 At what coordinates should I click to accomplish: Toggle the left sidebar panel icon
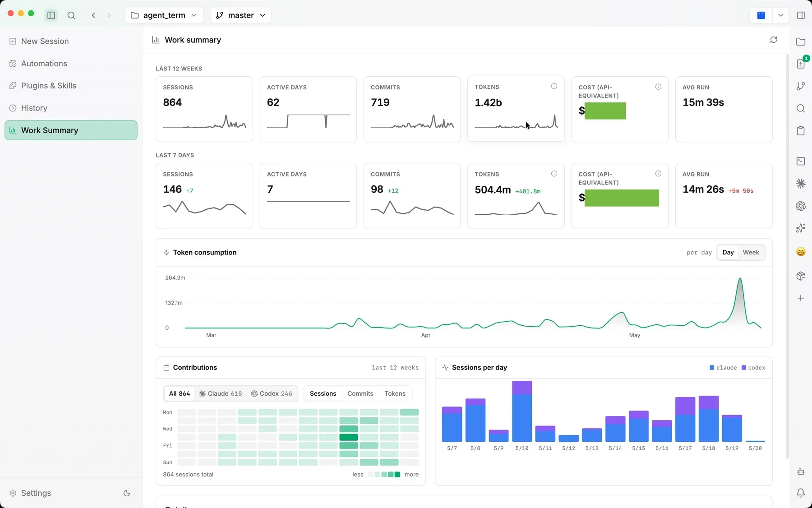point(51,15)
